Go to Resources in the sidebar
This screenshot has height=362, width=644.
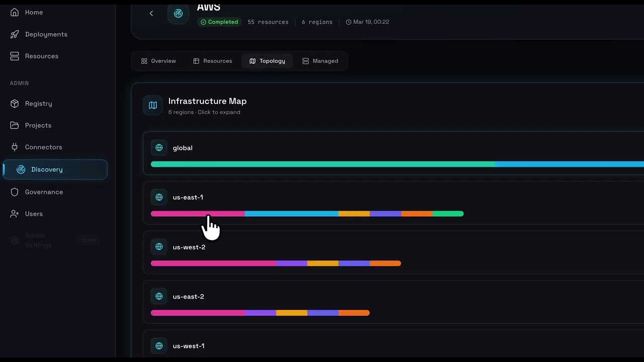tap(42, 56)
